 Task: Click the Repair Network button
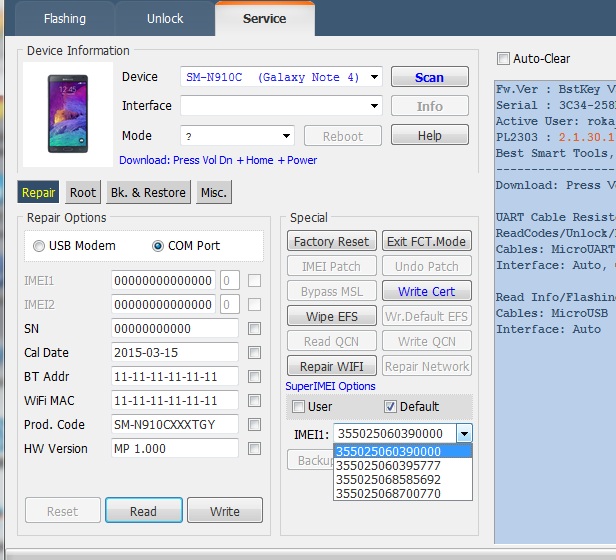click(427, 366)
